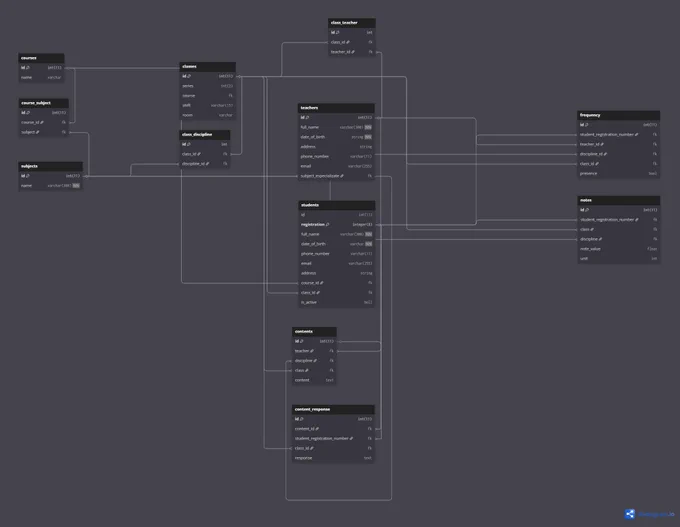Click discipline row in notes table
680x527 pixels.
point(619,239)
